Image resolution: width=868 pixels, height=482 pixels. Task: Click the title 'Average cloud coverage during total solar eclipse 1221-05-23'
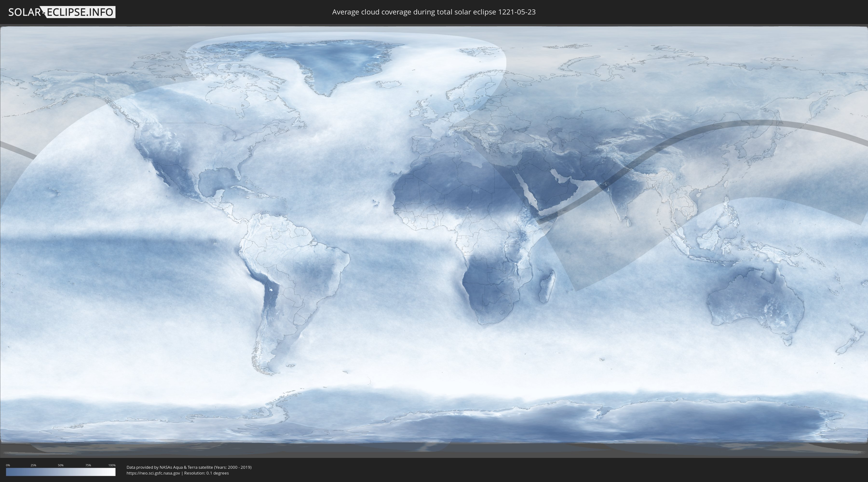[434, 12]
